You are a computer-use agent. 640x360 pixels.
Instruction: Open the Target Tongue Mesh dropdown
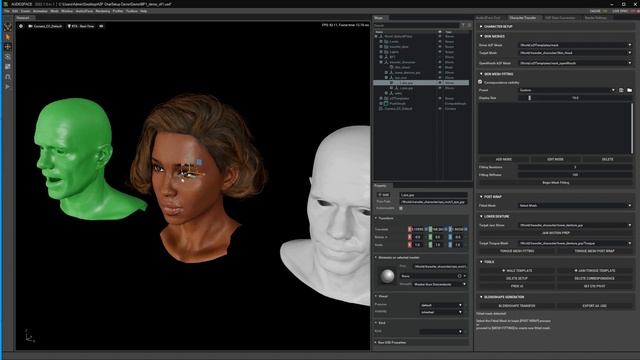coord(575,243)
